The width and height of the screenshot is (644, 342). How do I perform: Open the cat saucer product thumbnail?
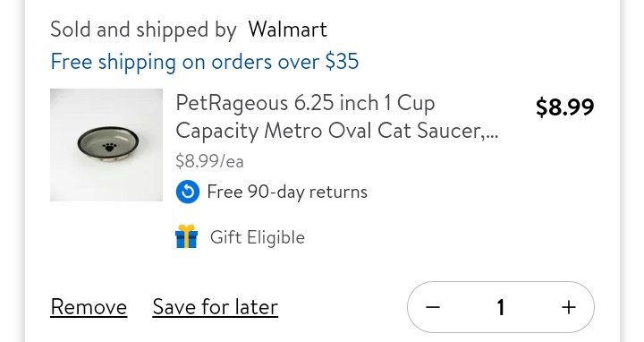(x=106, y=145)
